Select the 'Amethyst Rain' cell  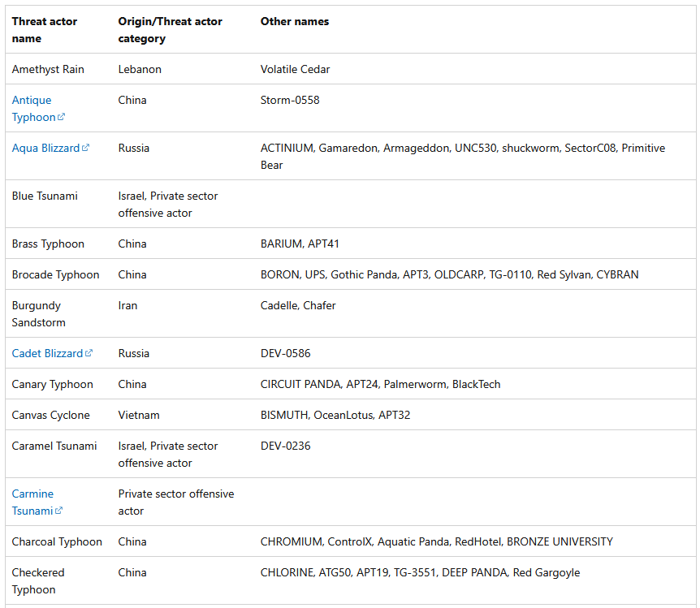coord(48,69)
